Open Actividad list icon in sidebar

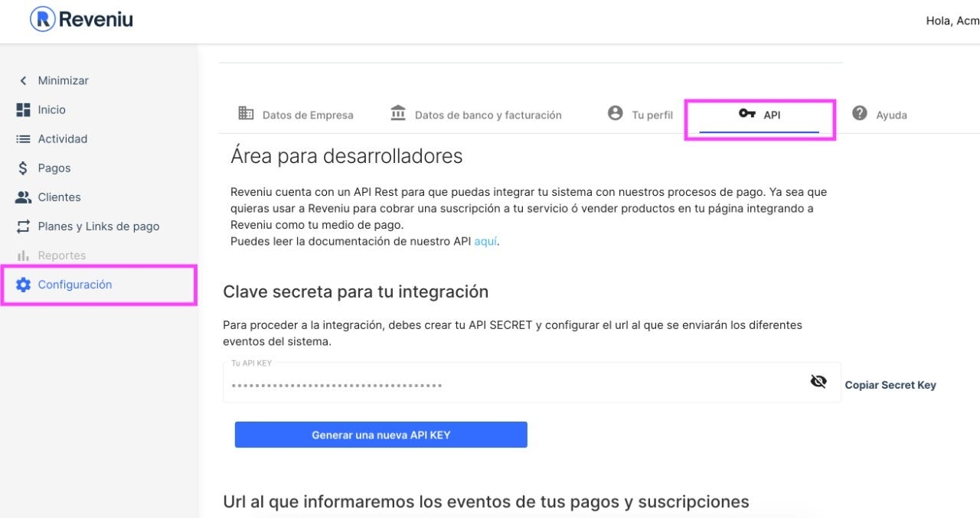pos(23,138)
